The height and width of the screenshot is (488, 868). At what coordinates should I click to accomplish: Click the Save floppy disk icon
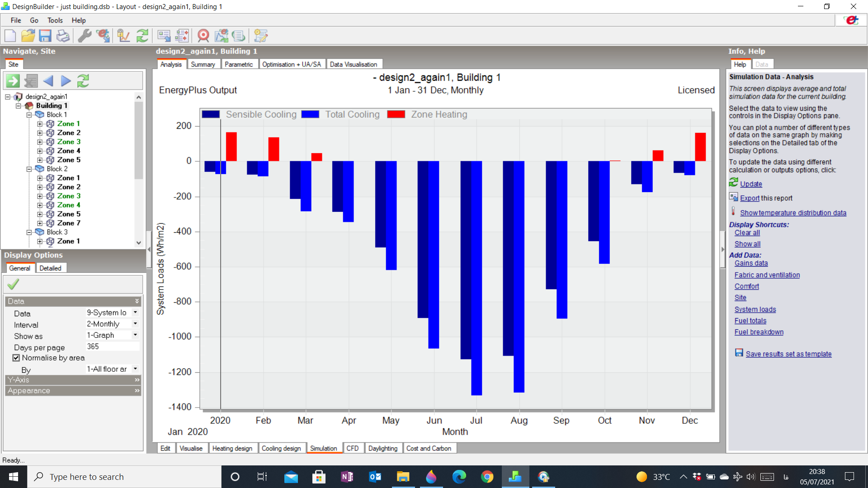(45, 36)
